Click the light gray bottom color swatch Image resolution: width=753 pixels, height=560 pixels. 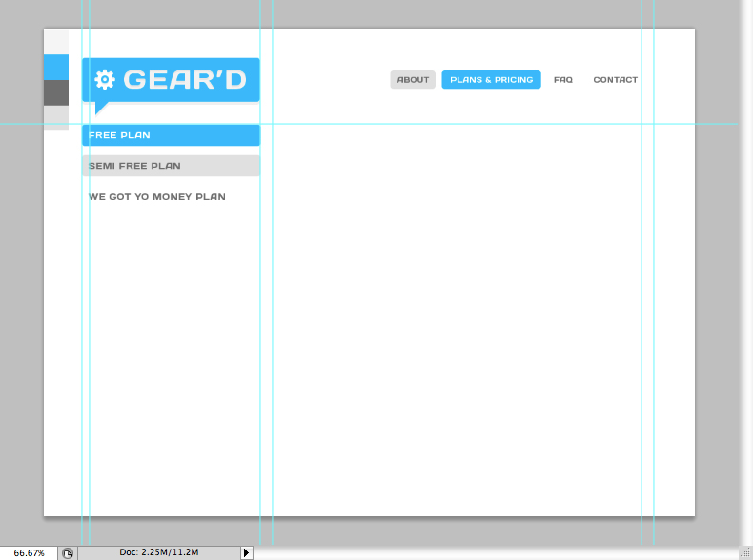coord(56,118)
